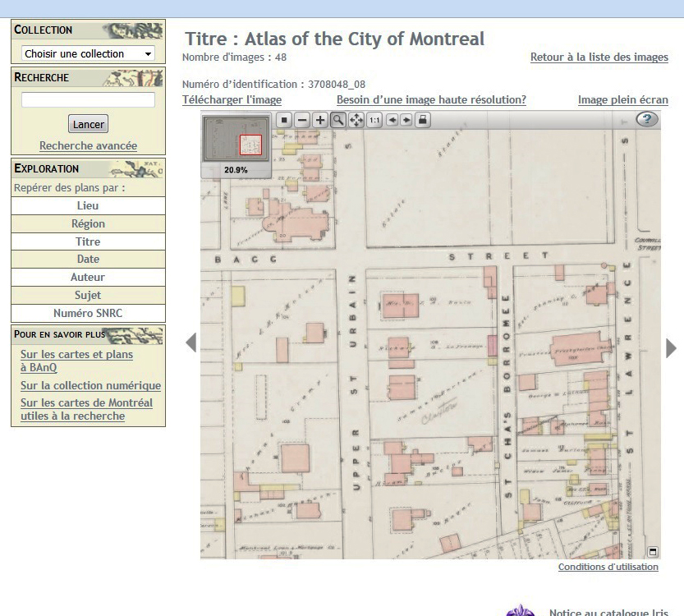The image size is (684, 616).
Task: Print the map using printer icon
Action: pos(422,120)
